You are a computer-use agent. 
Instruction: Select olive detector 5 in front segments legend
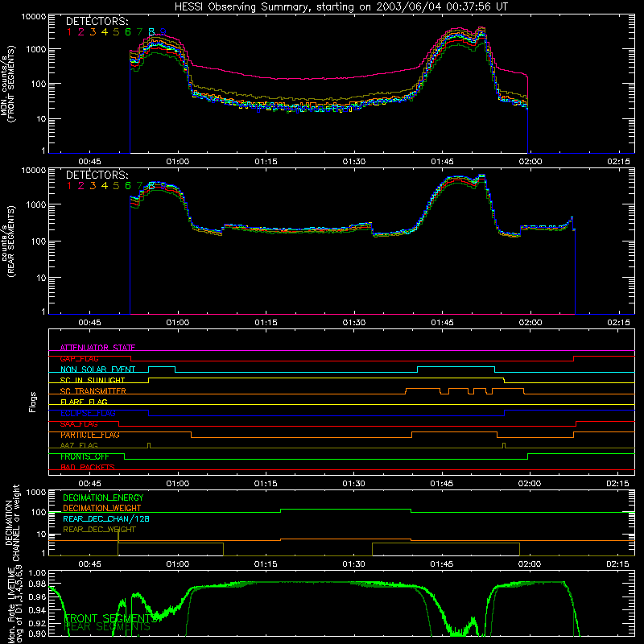pos(116,32)
